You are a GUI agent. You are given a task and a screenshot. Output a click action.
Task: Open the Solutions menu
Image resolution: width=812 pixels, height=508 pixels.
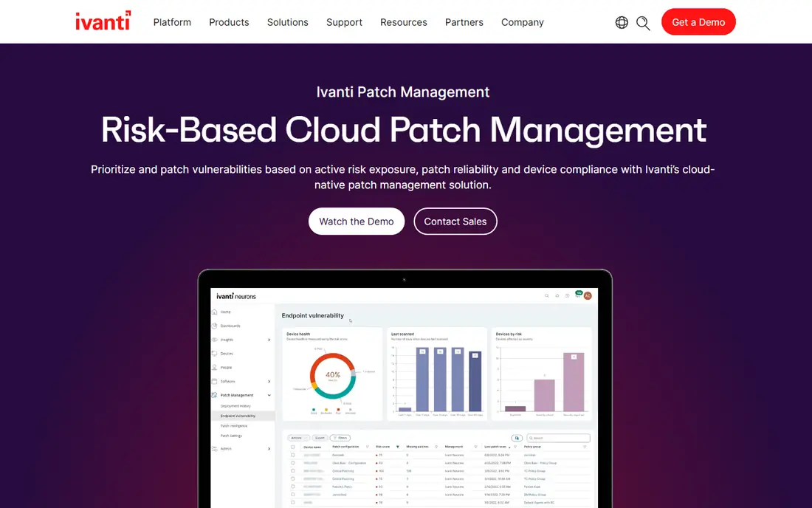tap(287, 22)
